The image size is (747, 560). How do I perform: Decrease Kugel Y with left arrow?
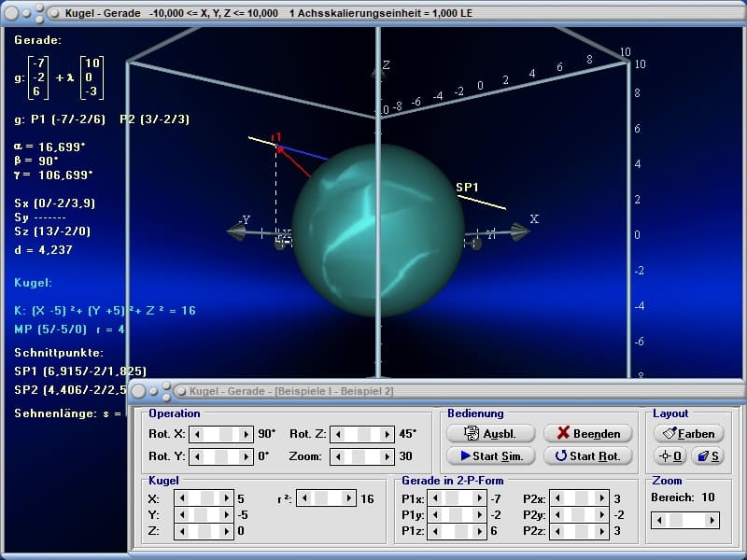coord(182,514)
